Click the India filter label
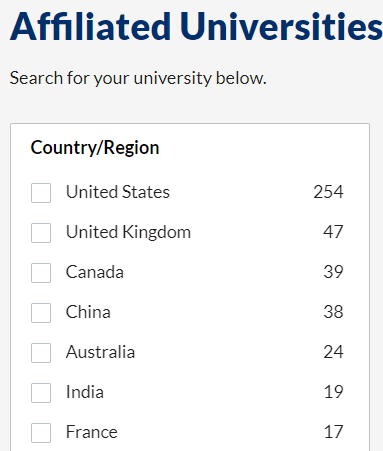Viewport: 383px width, 451px height. coord(85,392)
